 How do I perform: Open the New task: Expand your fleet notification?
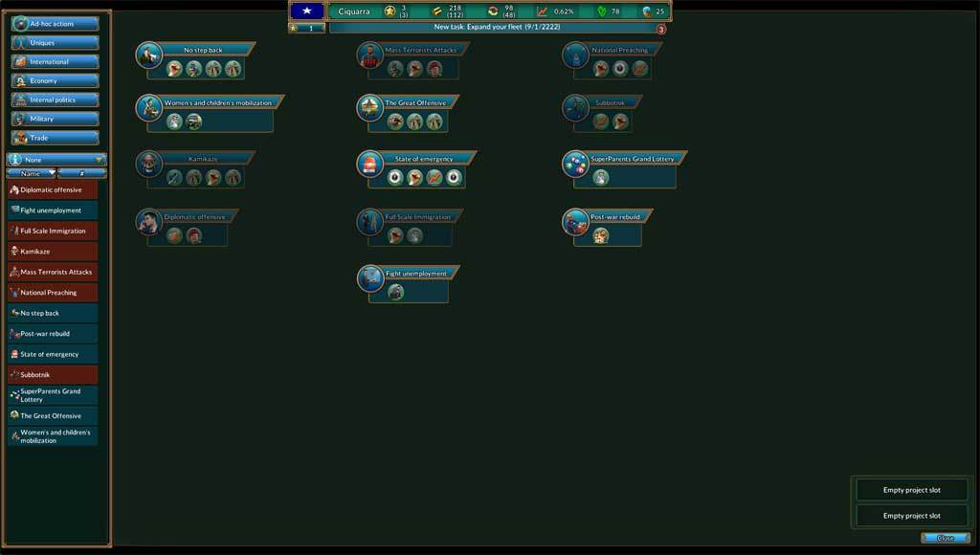click(497, 28)
